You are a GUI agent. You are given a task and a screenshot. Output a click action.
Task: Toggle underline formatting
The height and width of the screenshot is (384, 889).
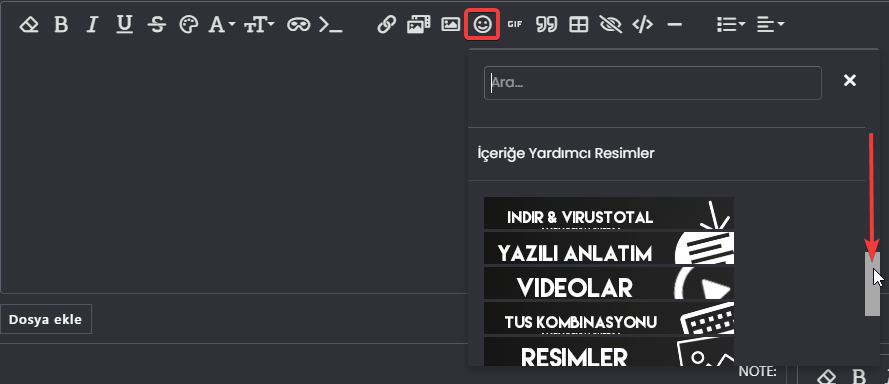pos(124,24)
